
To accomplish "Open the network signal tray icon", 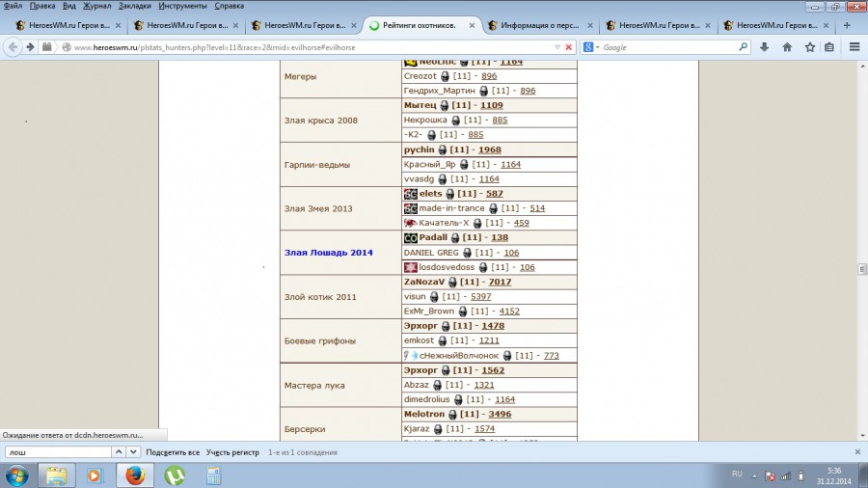I will click(785, 475).
